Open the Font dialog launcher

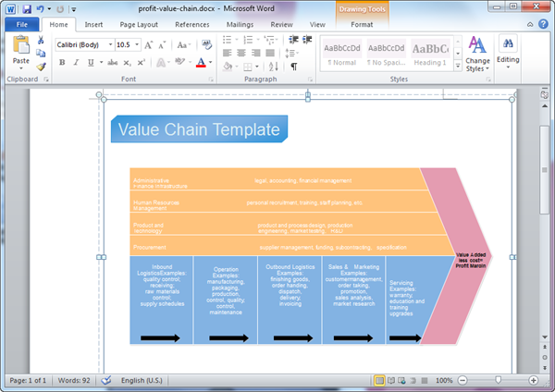pos(211,80)
